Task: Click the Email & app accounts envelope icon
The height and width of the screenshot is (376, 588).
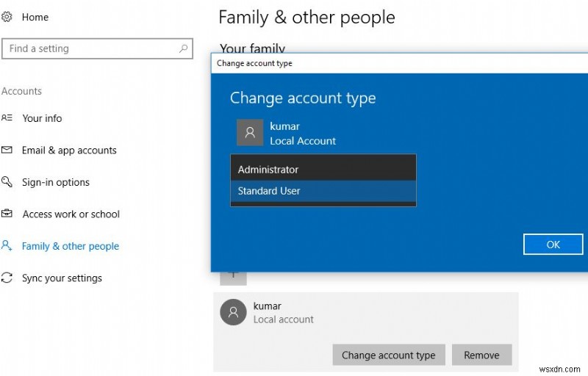Action: pos(7,150)
